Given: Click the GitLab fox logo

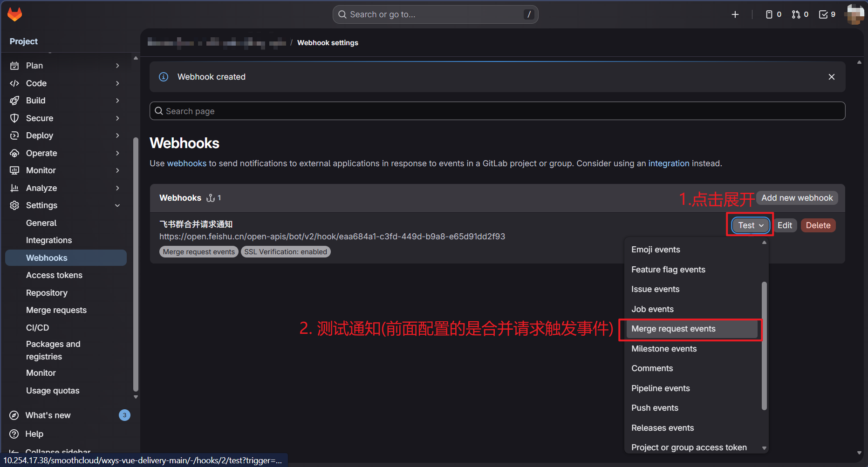Looking at the screenshot, I should point(15,14).
